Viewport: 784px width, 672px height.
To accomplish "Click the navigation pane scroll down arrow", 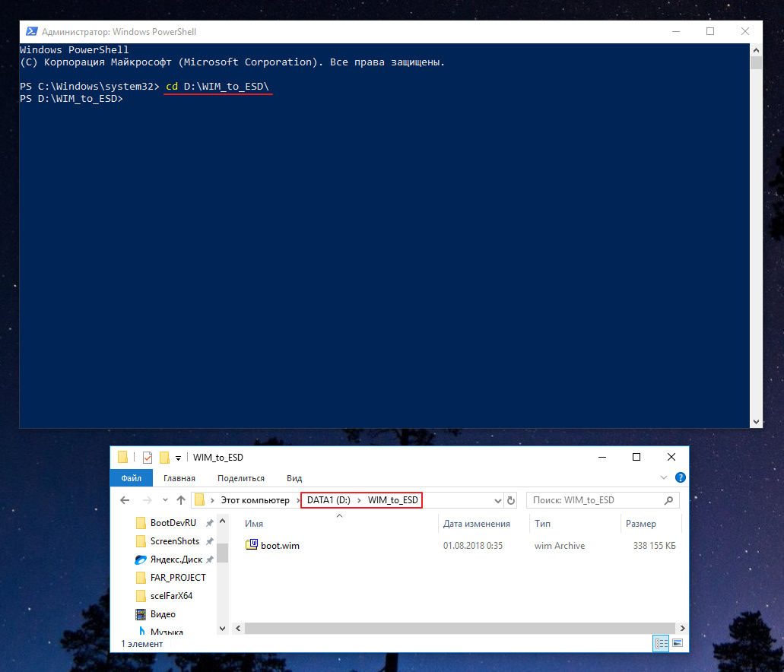I will tap(223, 629).
